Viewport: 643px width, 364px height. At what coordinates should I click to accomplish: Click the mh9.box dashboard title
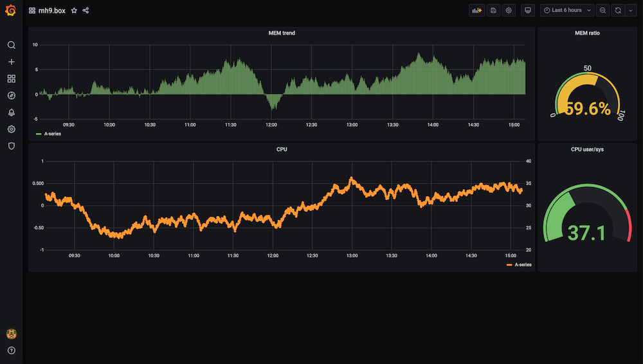coord(52,11)
